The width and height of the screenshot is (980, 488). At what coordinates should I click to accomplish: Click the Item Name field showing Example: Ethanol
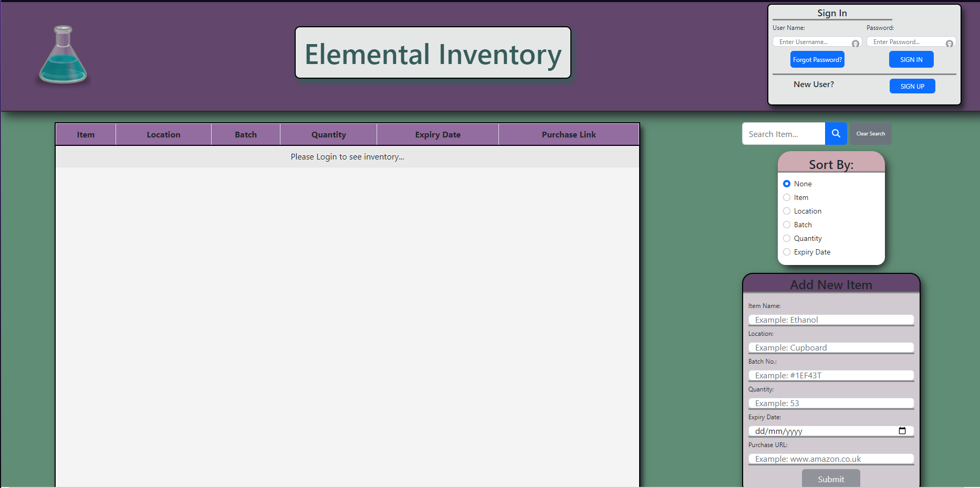coord(830,320)
